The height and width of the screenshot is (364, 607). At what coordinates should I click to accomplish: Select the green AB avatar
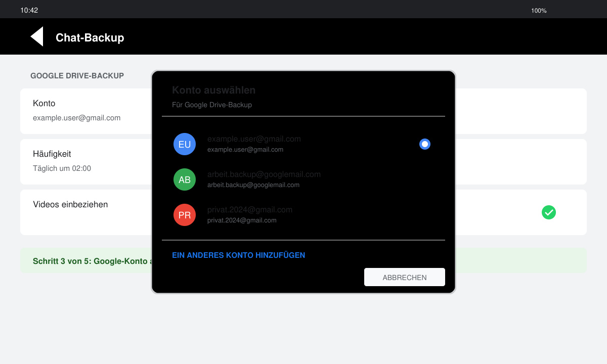click(x=185, y=179)
